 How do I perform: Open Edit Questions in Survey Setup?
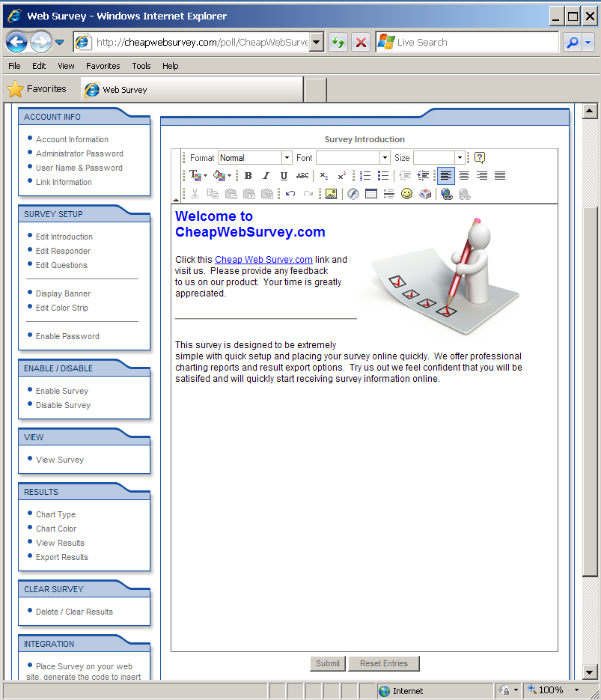click(x=61, y=265)
